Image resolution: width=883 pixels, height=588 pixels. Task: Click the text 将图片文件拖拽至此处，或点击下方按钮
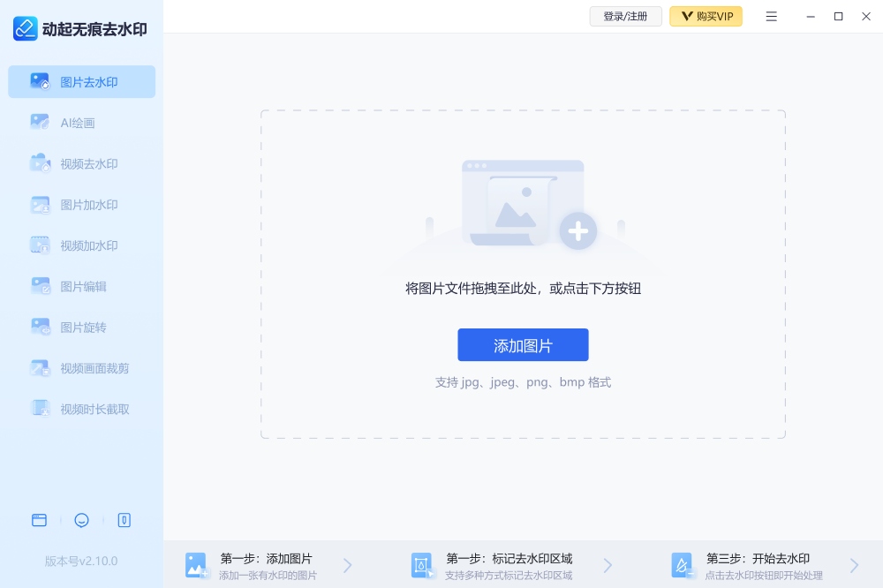523,289
